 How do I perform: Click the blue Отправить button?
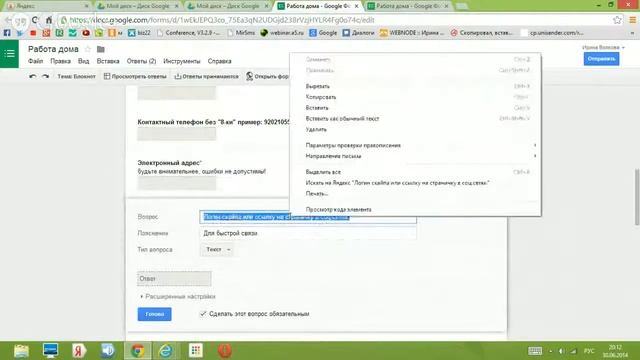pyautogui.click(x=601, y=59)
